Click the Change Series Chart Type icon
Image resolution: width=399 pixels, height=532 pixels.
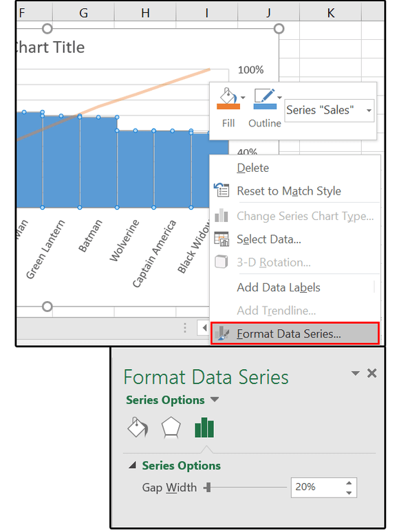point(222,215)
